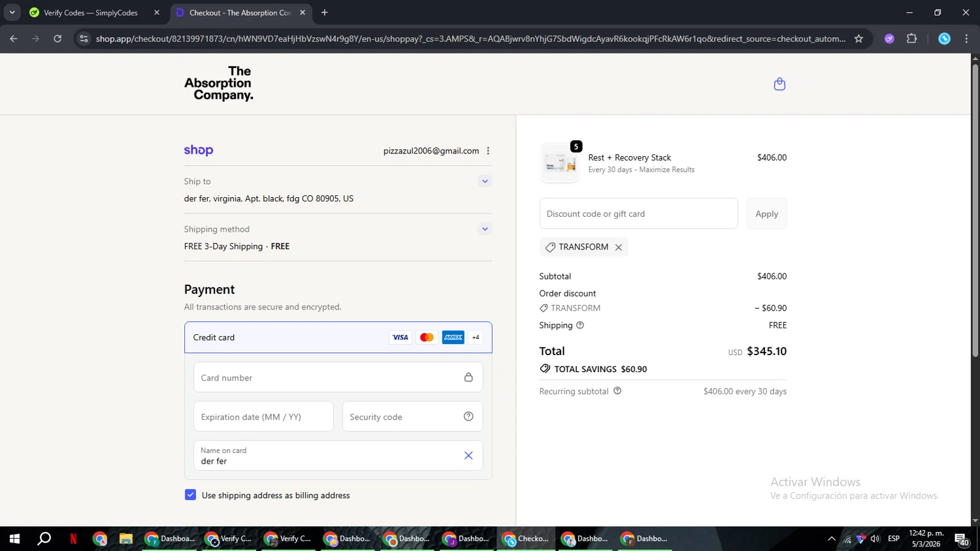Click the Name on card field
Image resolution: width=980 pixels, height=551 pixels.
pyautogui.click(x=338, y=456)
